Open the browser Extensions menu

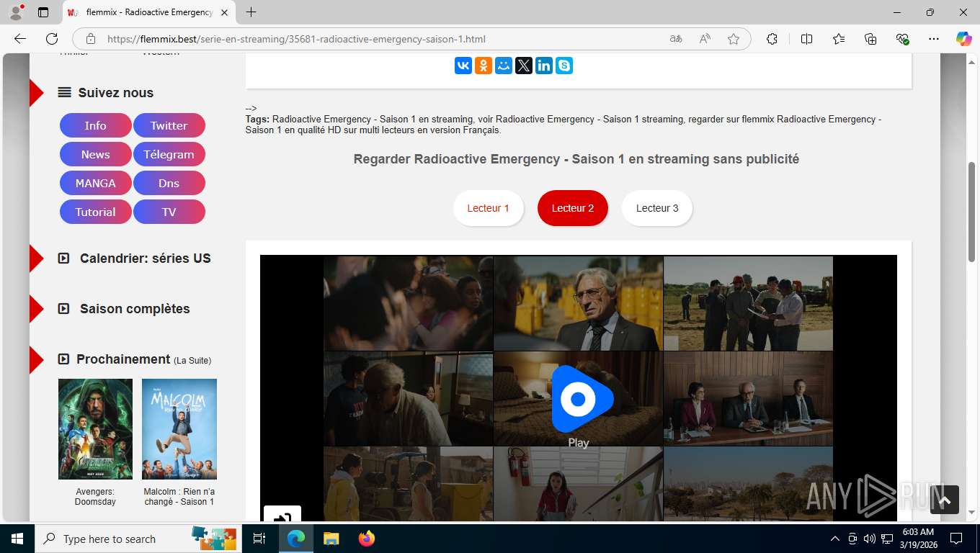(772, 39)
